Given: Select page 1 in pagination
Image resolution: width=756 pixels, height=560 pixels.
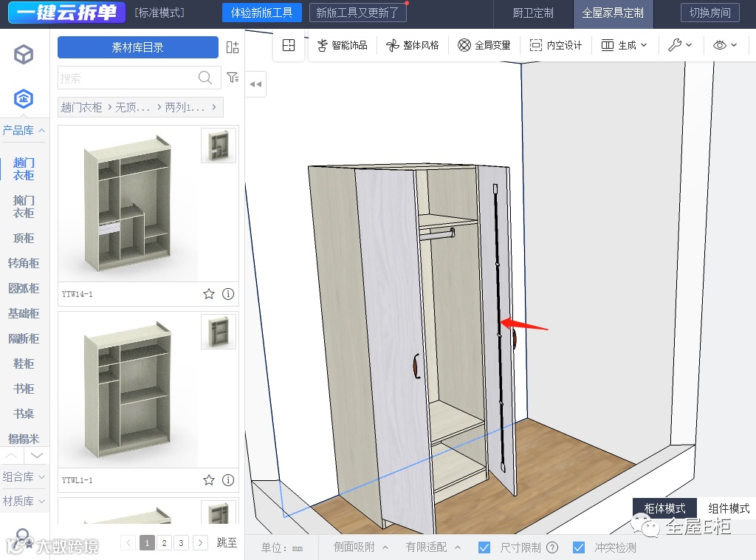Looking at the screenshot, I should 147,542.
